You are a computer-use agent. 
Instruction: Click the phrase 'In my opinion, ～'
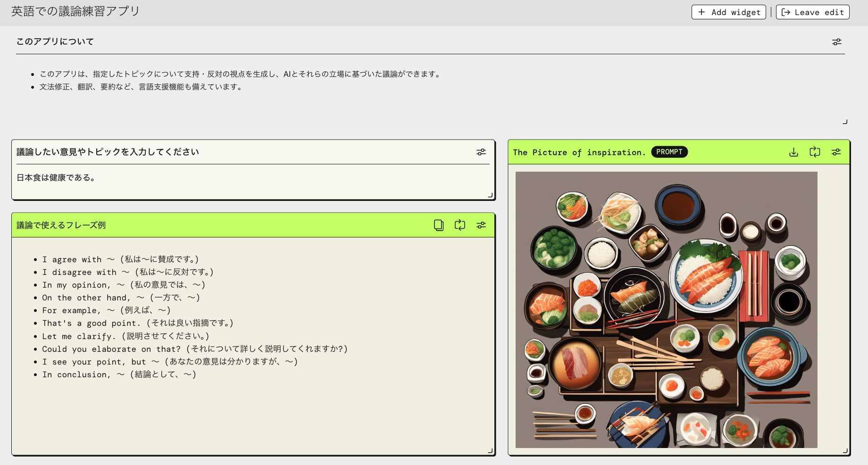tap(83, 285)
